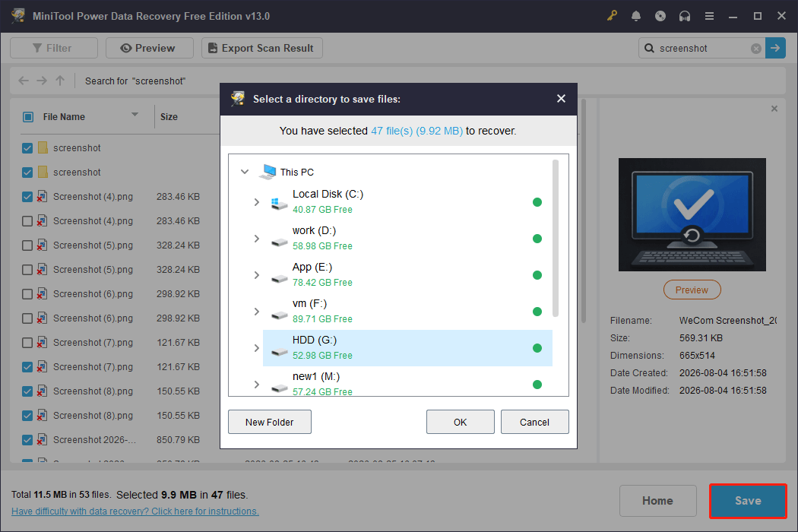The image size is (798, 532).
Task: Select the Local Disk (C:) drive icon
Action: [279, 204]
